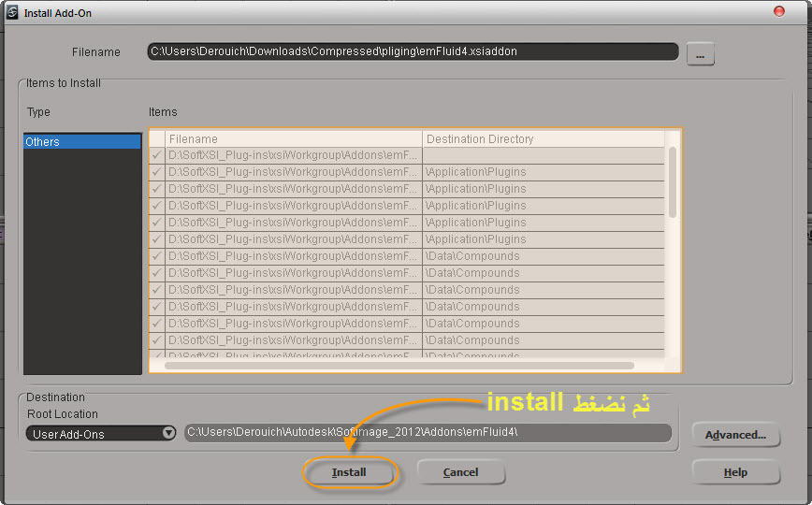Image resolution: width=812 pixels, height=505 pixels.
Task: Click the destination path field for emFluid4
Action: 428,432
